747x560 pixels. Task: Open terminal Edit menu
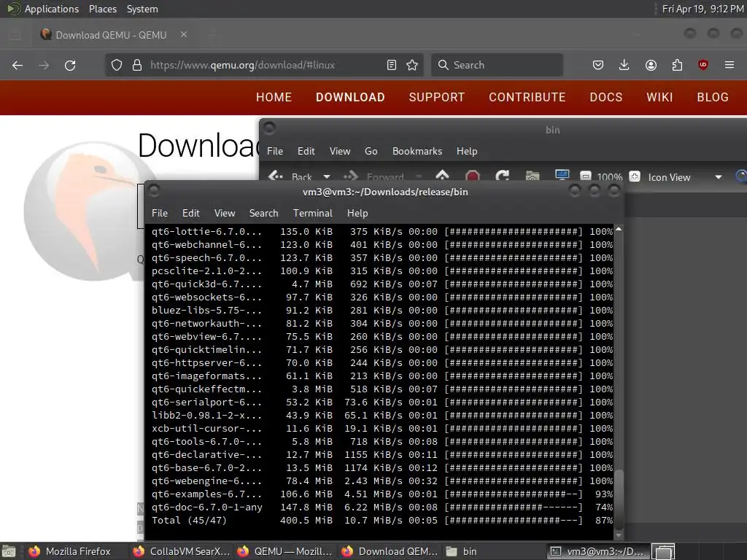pos(190,213)
